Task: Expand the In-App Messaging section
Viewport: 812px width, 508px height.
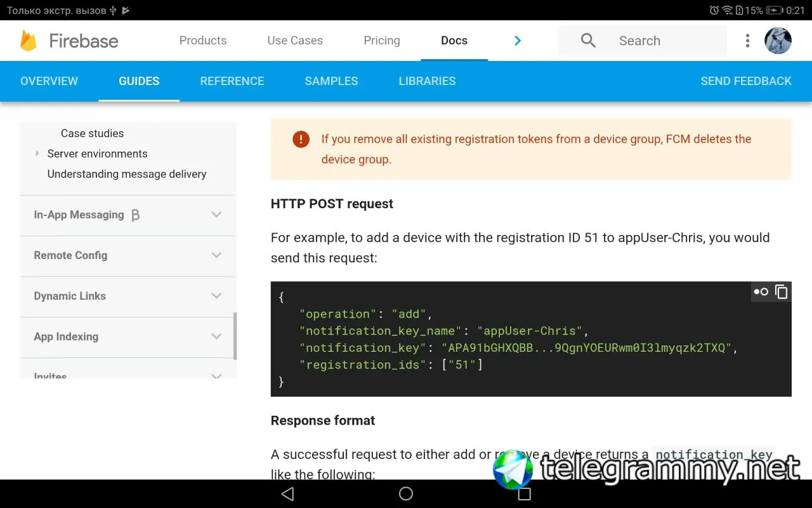Action: coord(216,215)
